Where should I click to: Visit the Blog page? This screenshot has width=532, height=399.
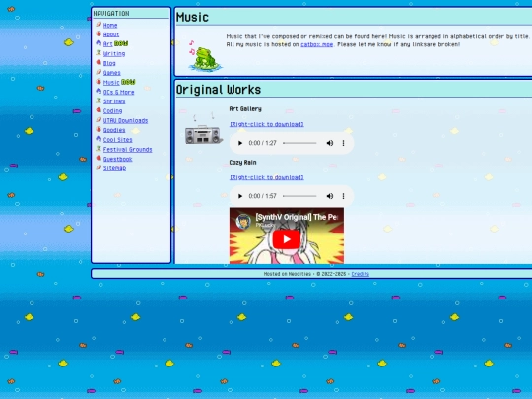pos(109,63)
